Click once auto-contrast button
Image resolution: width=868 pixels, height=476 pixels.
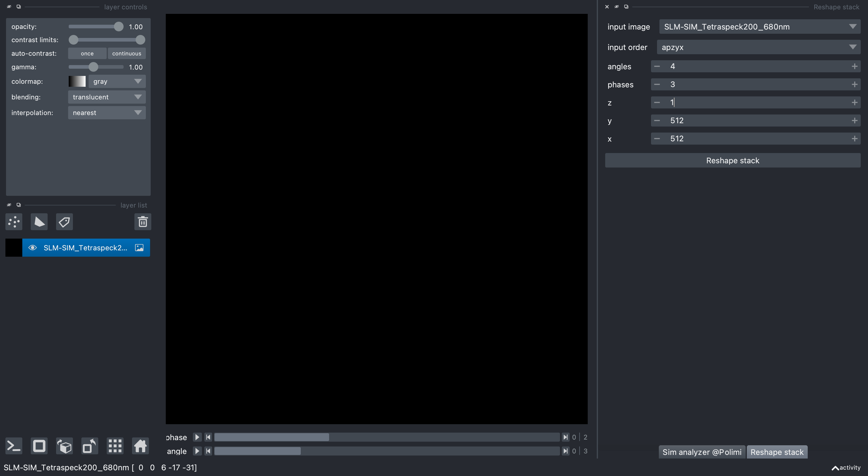(87, 53)
